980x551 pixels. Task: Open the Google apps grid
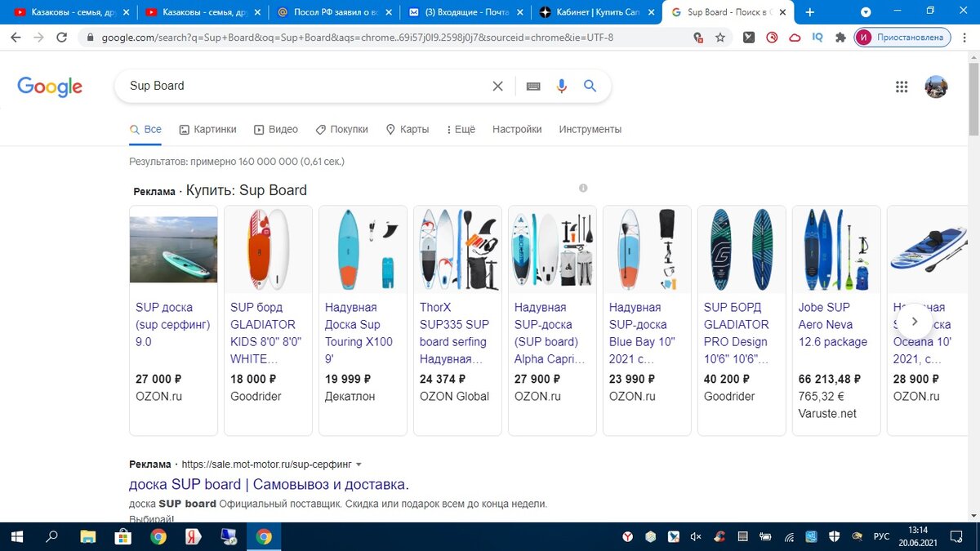[902, 87]
